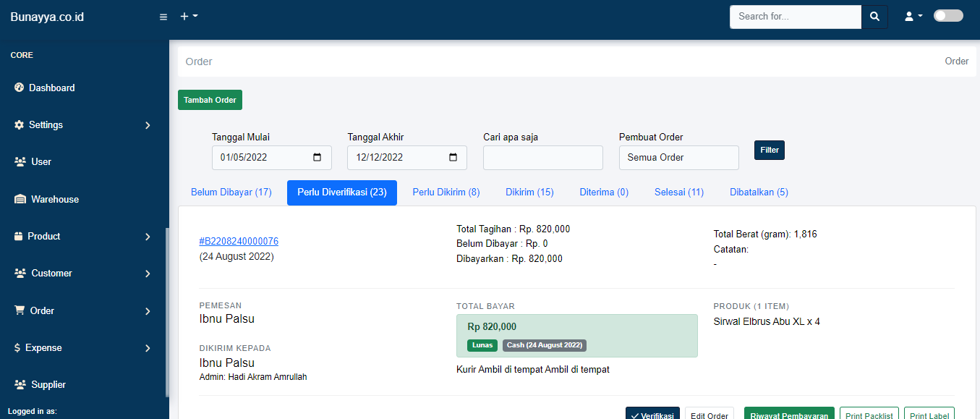The height and width of the screenshot is (419, 980).
Task: Expand the Settings sidebar menu
Action: tap(84, 125)
